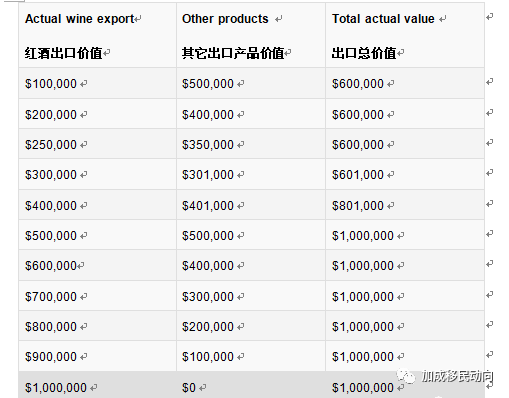Image resolution: width=509 pixels, height=398 pixels.
Task: Click the $700,000 wine export cell
Action: coord(97,296)
